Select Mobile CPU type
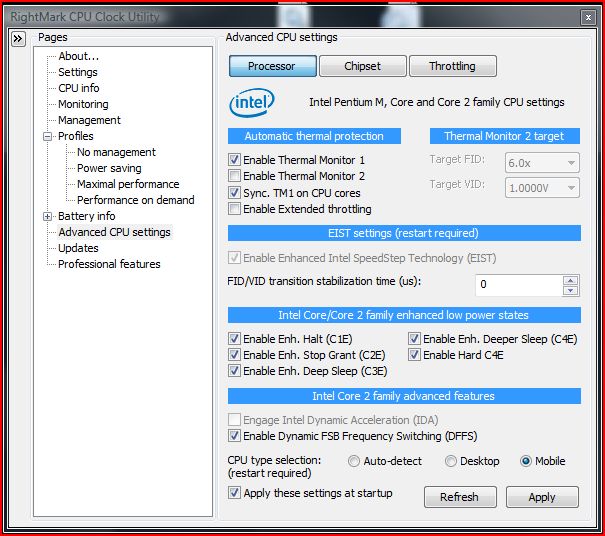Viewport: 605px width, 536px height. tap(526, 461)
